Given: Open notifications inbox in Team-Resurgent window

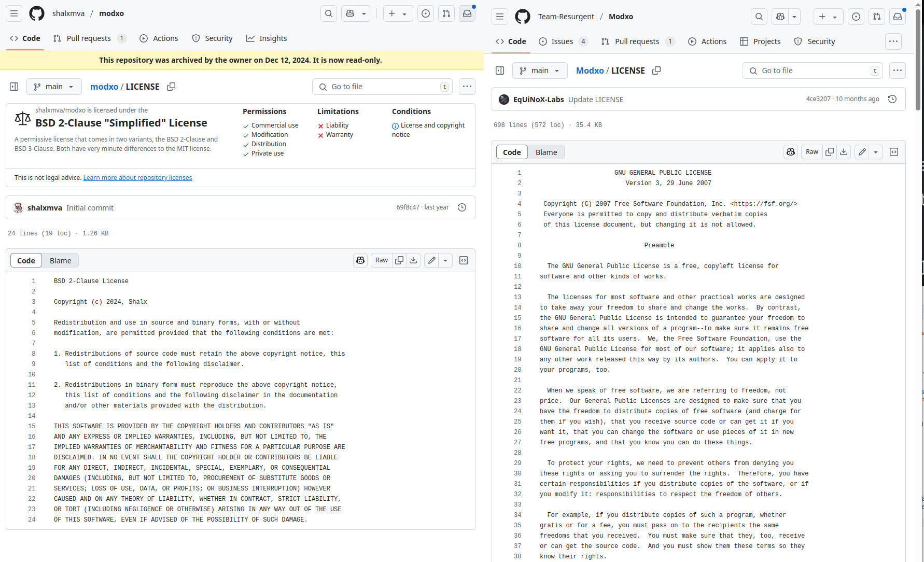Looking at the screenshot, I should point(898,17).
